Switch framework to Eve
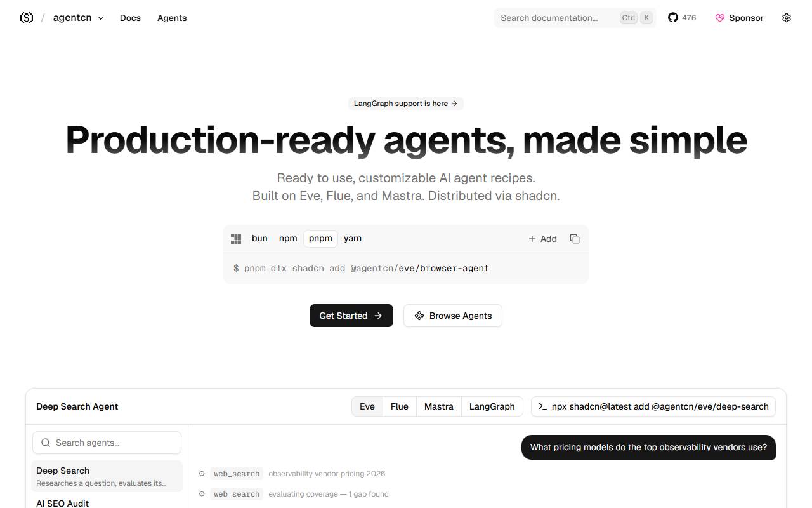 pos(367,406)
